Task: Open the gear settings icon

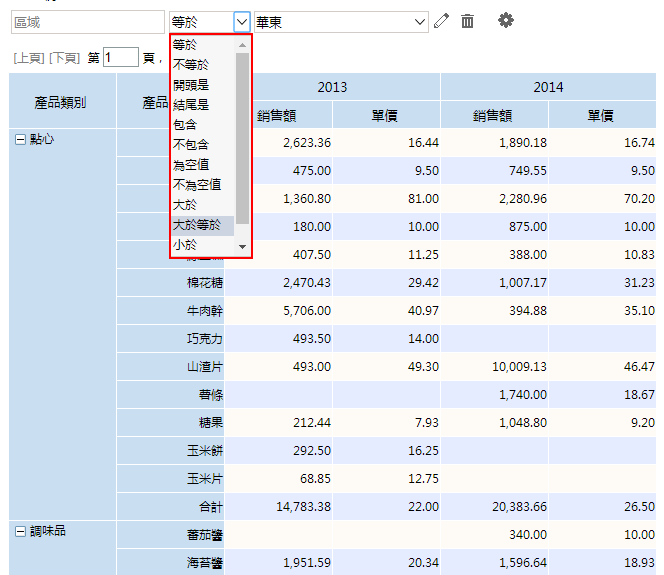Action: tap(506, 20)
